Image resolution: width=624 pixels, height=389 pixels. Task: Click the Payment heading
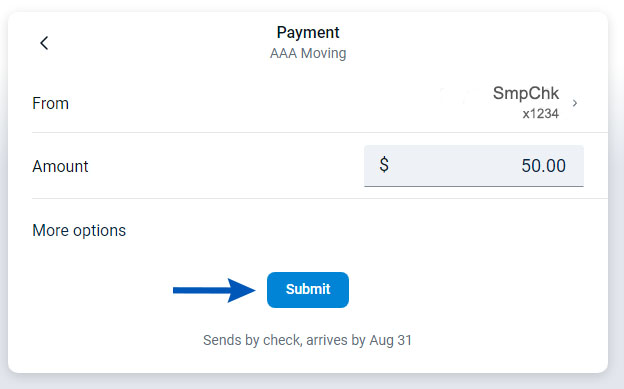308,32
